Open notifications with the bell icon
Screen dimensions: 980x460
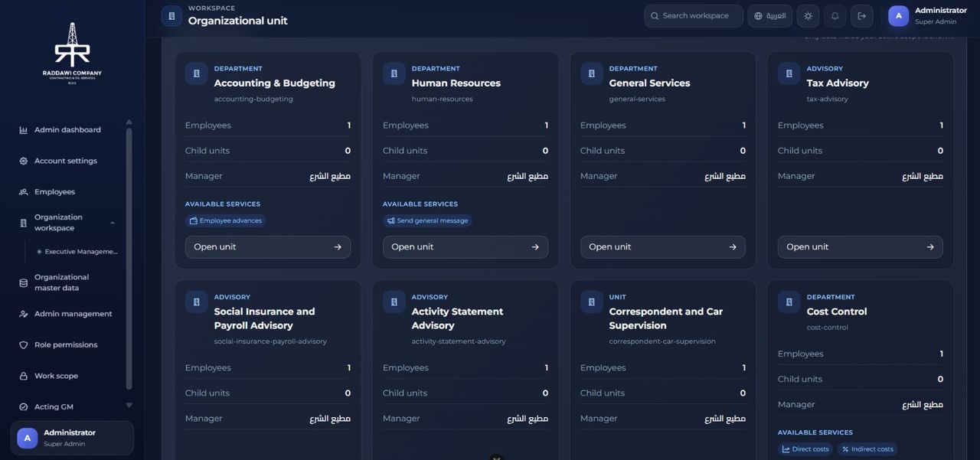click(835, 16)
